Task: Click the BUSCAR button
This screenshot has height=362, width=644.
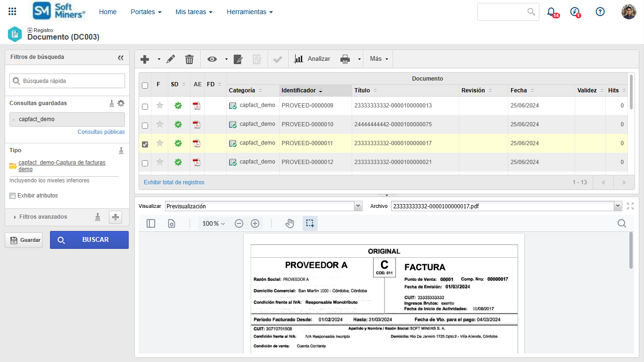Action: [x=89, y=240]
